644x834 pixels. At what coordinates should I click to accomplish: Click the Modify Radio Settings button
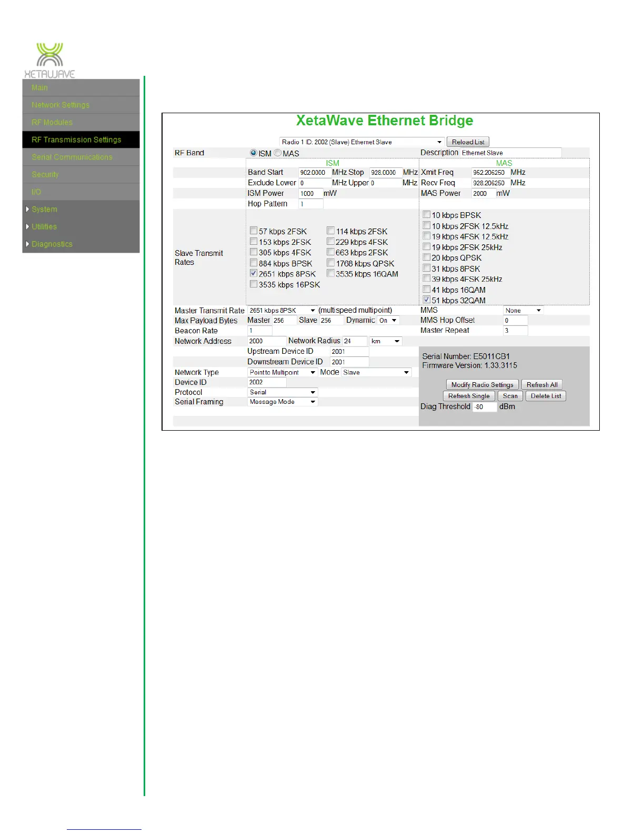pyautogui.click(x=482, y=385)
